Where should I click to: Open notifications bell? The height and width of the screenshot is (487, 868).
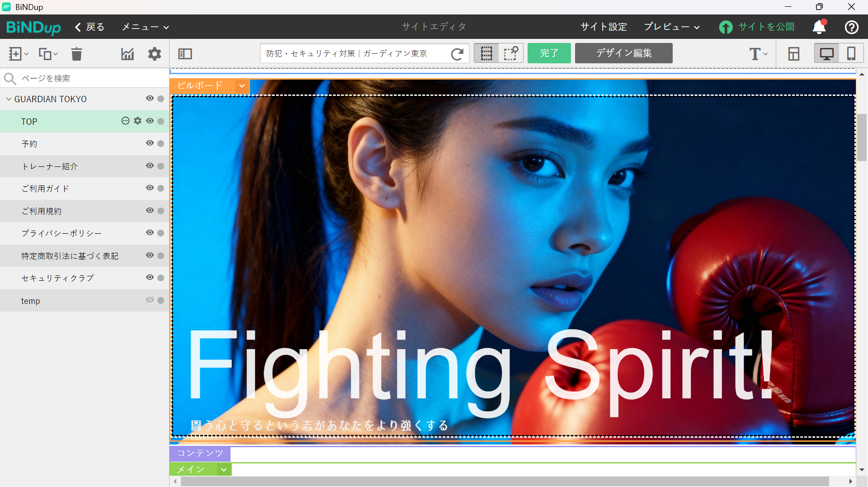point(819,27)
